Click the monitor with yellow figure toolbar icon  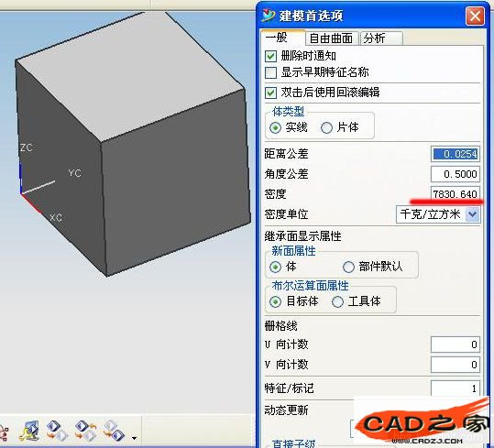tap(29, 431)
